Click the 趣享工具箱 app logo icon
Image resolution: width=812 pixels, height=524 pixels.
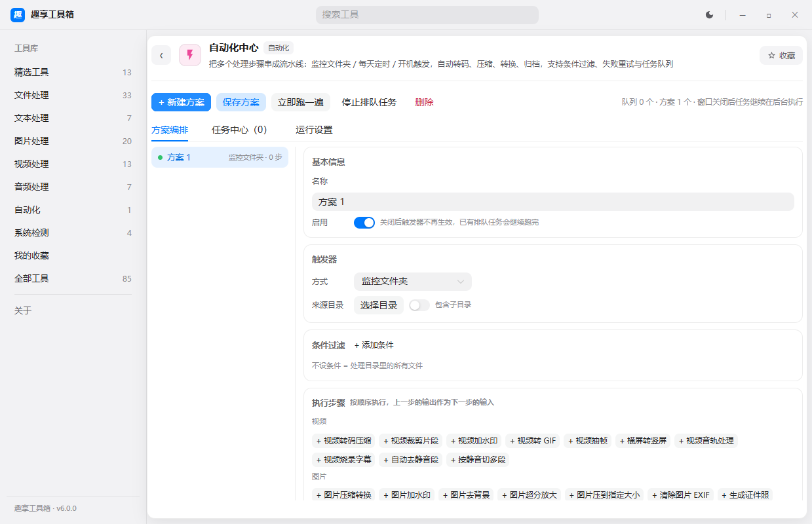[x=18, y=14]
